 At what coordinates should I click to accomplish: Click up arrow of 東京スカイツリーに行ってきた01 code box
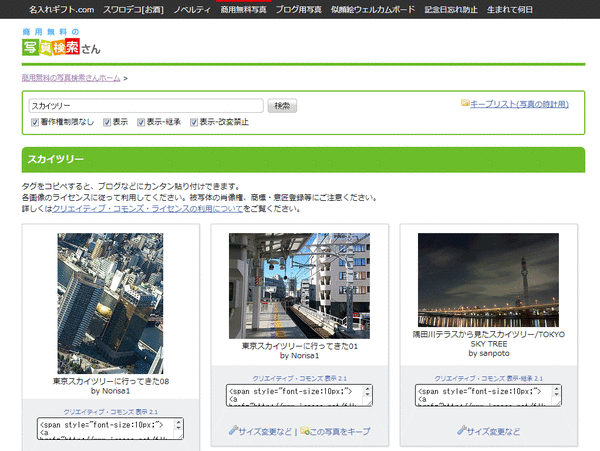(367, 389)
